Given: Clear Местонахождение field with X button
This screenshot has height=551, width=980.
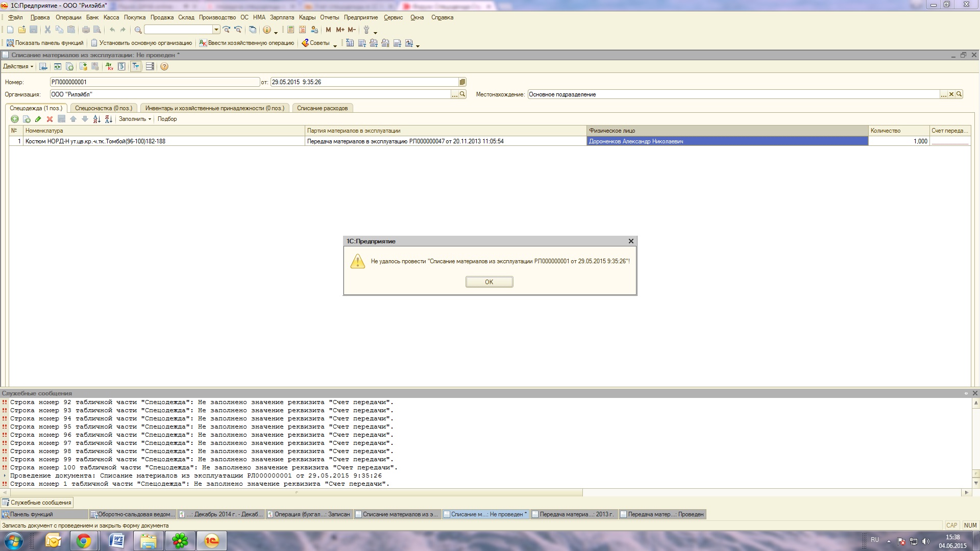Looking at the screenshot, I should (951, 94).
